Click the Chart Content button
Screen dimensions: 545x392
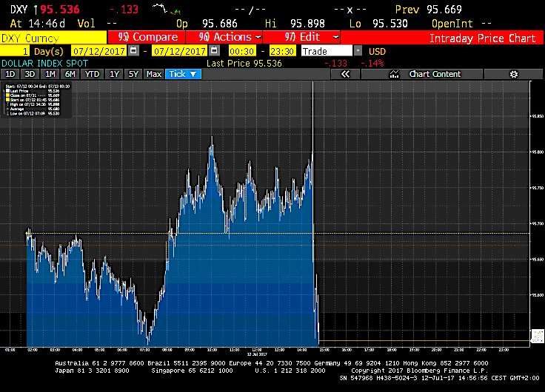422,74
